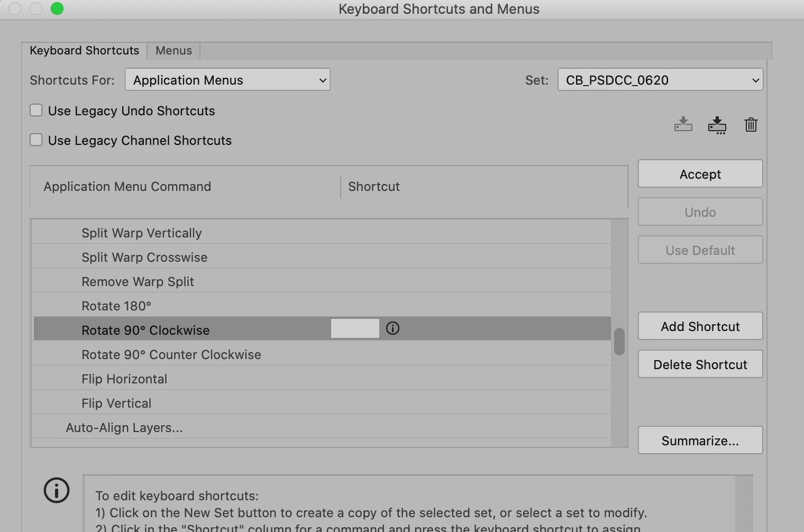
Task: Click the Delete Shortcut button
Action: coord(700,364)
